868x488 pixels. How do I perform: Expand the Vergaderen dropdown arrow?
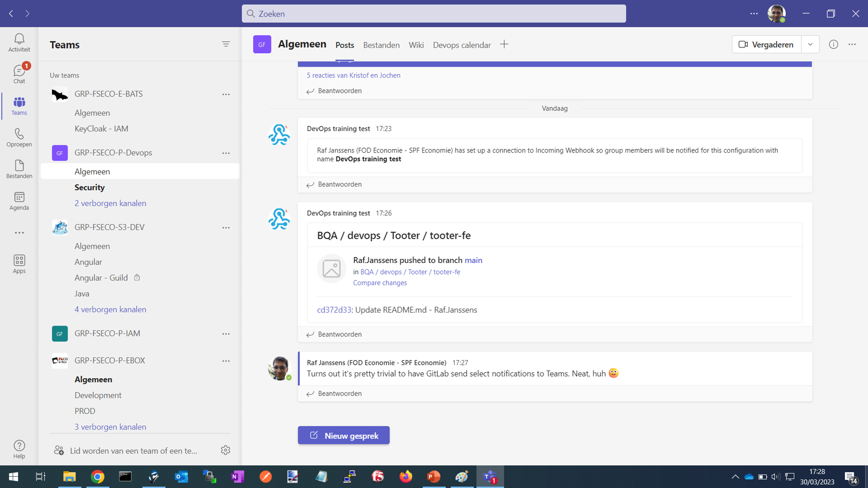810,44
